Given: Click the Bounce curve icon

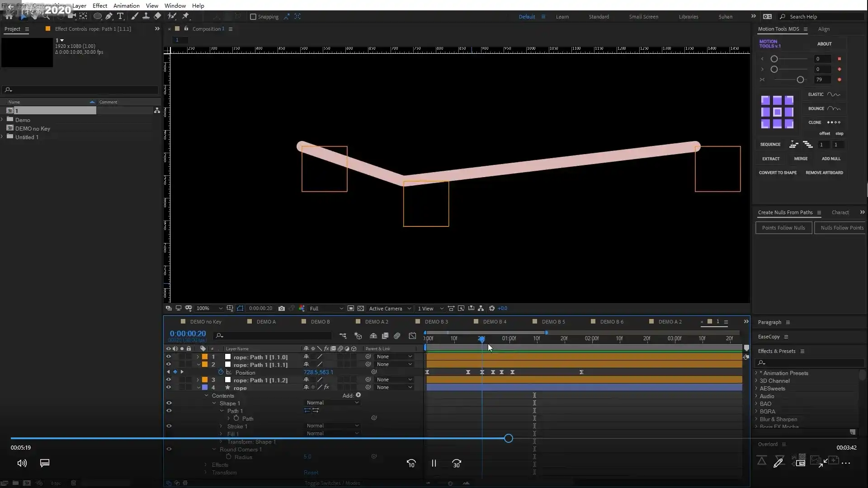Looking at the screenshot, I should pyautogui.click(x=834, y=108).
